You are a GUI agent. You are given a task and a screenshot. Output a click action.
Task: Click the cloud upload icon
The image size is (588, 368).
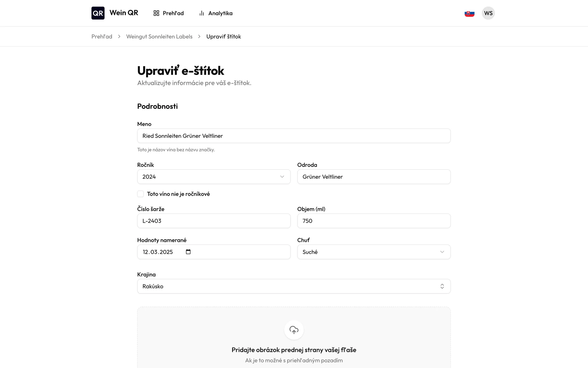point(294,330)
